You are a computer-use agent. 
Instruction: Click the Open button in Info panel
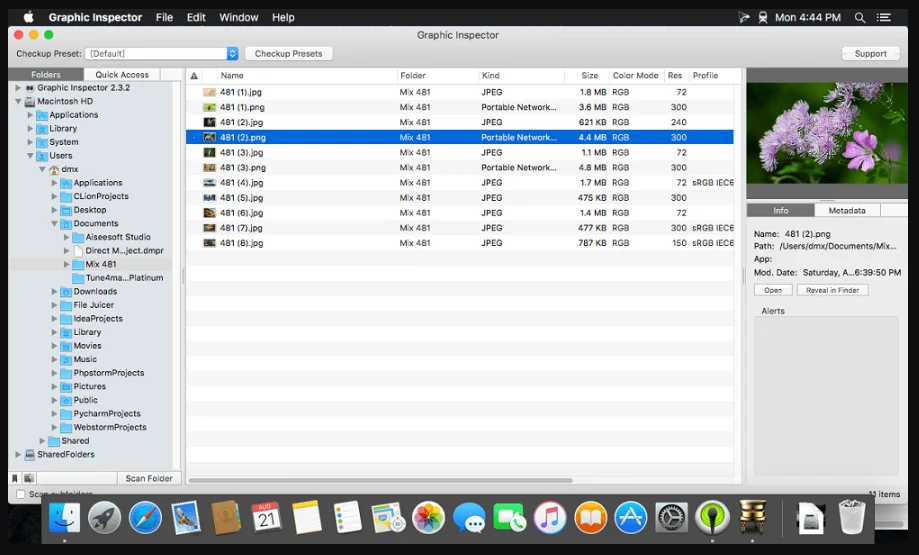click(773, 290)
